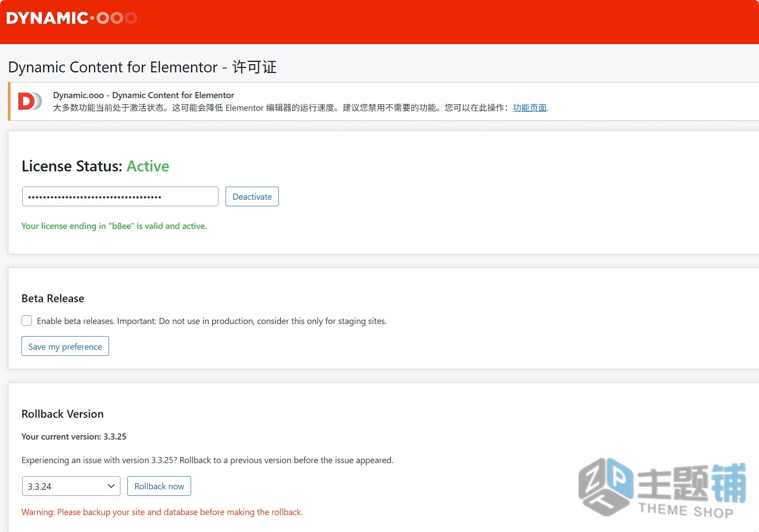The height and width of the screenshot is (532, 759).
Task: Click the notice title 'Dynamic.ooo - Dynamic Content for Elementor'
Action: click(144, 95)
